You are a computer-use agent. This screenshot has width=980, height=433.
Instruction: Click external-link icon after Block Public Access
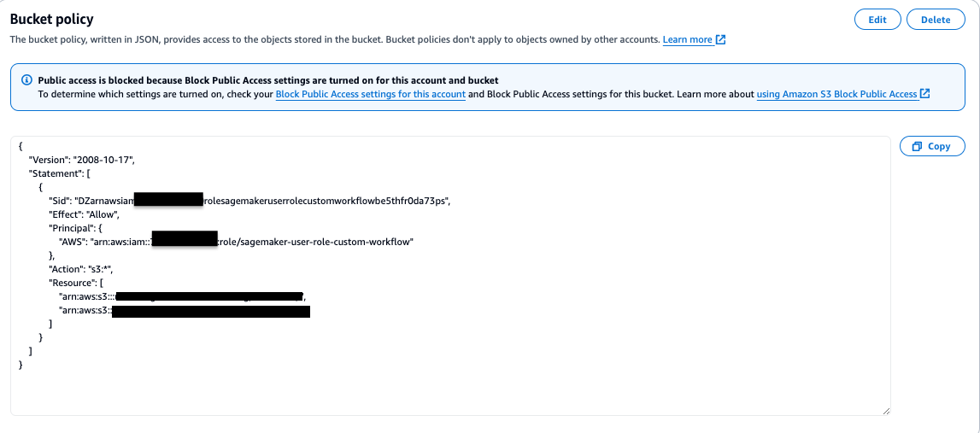coord(925,94)
